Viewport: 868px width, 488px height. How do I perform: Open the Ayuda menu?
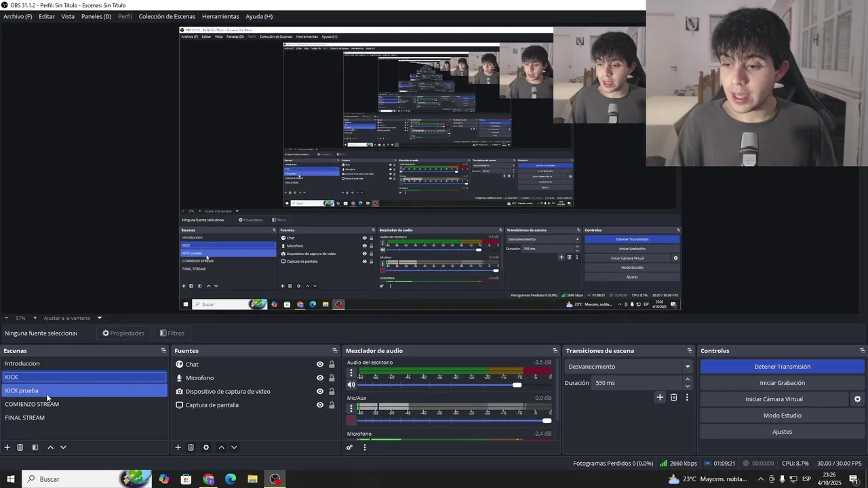click(x=259, y=16)
